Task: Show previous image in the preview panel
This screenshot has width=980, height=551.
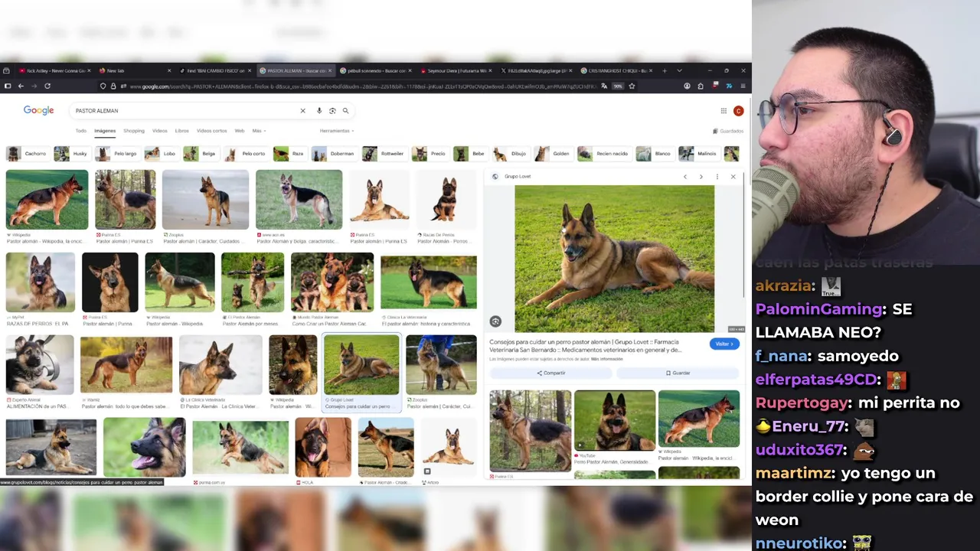Action: coord(685,177)
